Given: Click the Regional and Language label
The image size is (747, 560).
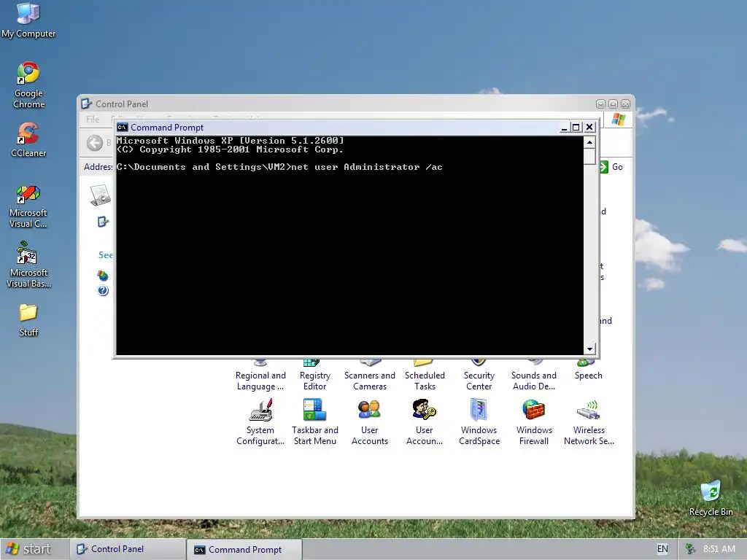Looking at the screenshot, I should click(260, 381).
